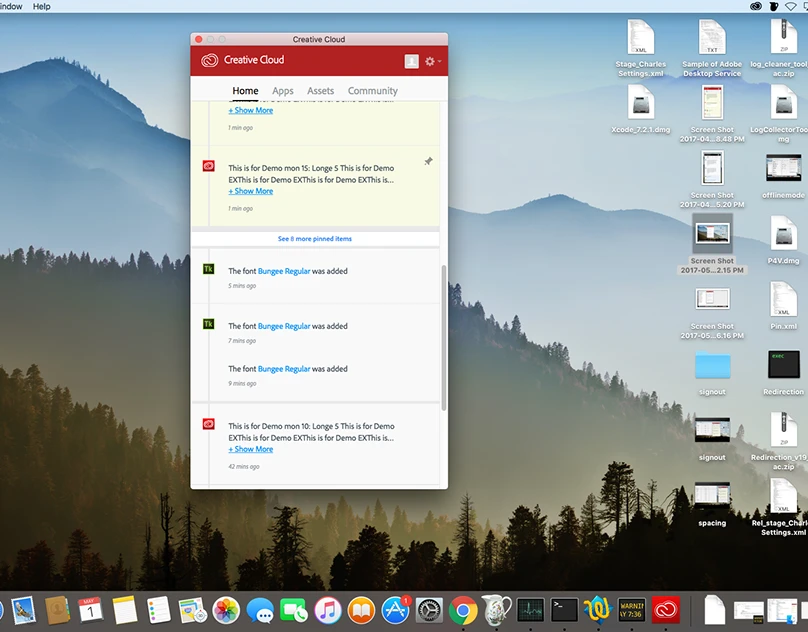The height and width of the screenshot is (632, 808).
Task: Open the Community tab
Action: tap(372, 91)
